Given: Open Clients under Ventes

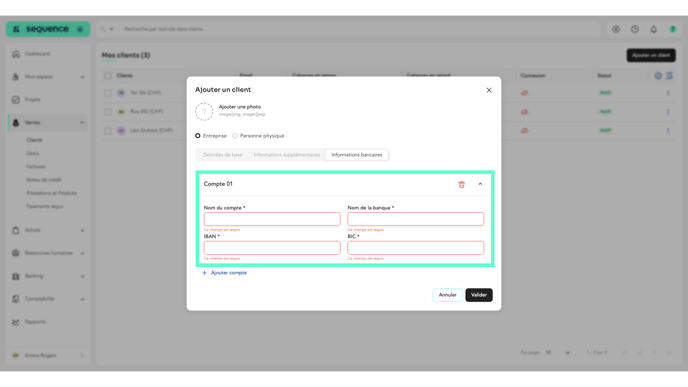Looking at the screenshot, I should point(34,140).
